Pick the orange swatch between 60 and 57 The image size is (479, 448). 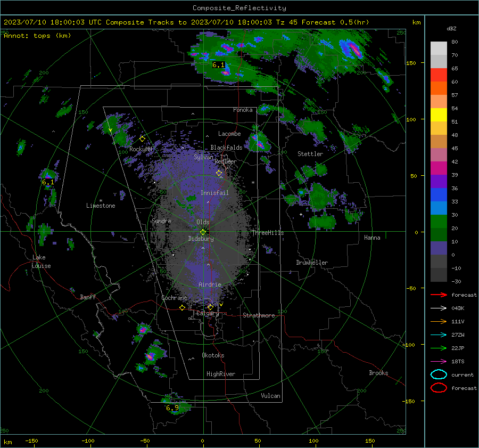439,88
